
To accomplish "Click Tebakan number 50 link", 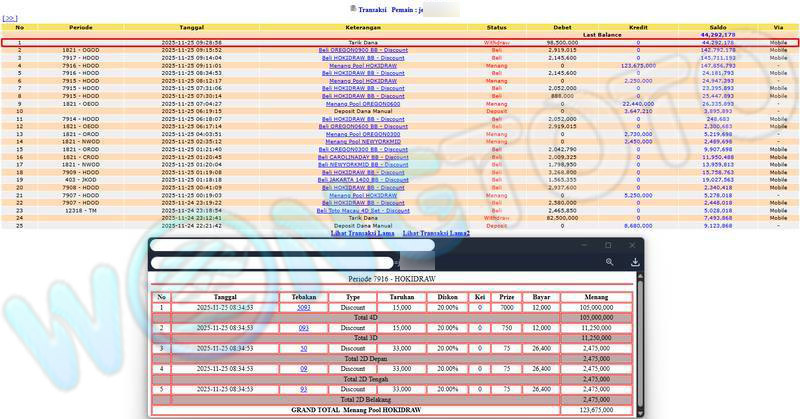I will pyautogui.click(x=304, y=347).
